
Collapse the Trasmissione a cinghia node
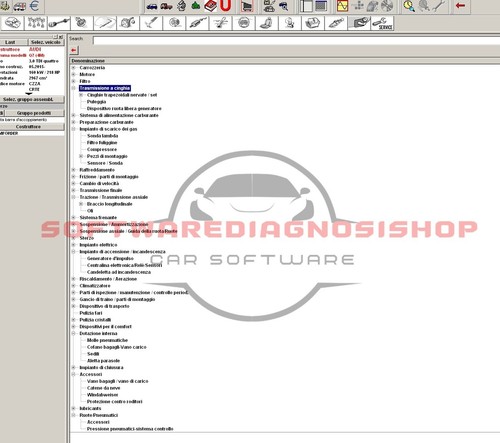(74, 88)
